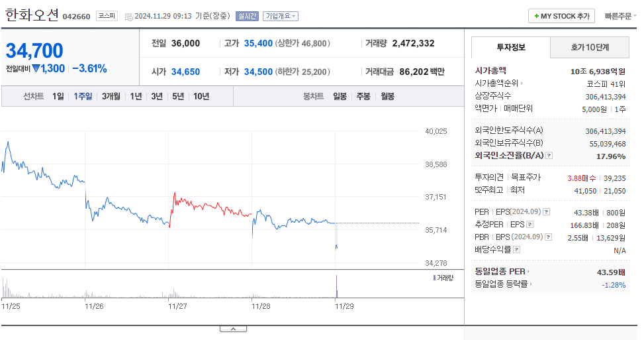Click the 11/27 date marker on chart axis

point(177,306)
